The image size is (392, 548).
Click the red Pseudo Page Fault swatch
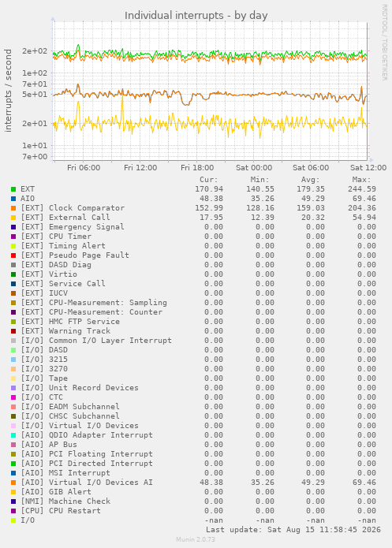point(13,255)
